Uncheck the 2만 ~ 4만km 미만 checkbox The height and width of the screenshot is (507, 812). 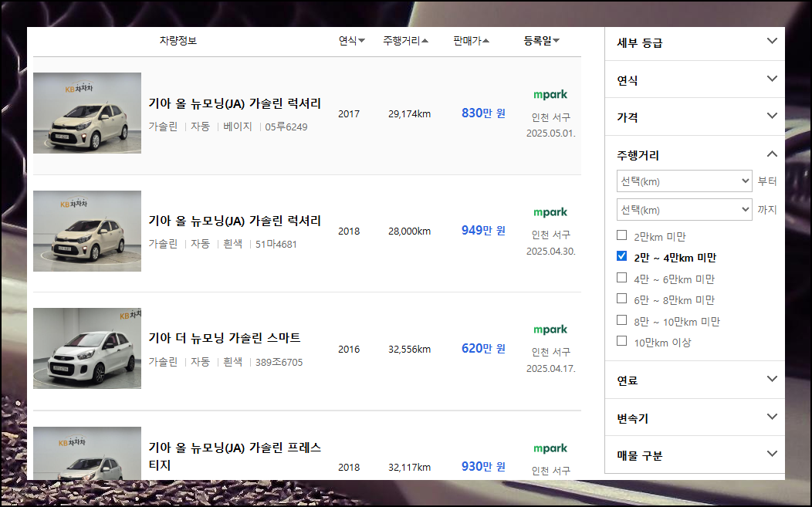point(622,256)
